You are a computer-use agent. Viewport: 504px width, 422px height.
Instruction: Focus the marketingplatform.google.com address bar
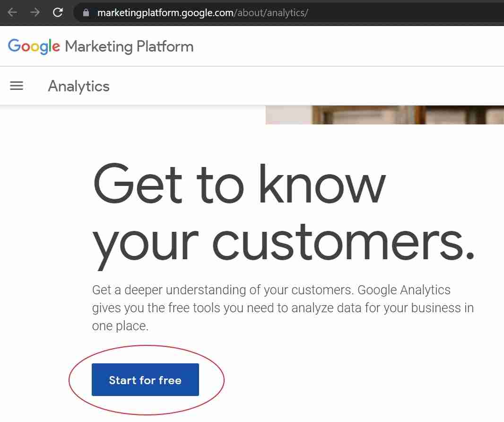(x=288, y=13)
